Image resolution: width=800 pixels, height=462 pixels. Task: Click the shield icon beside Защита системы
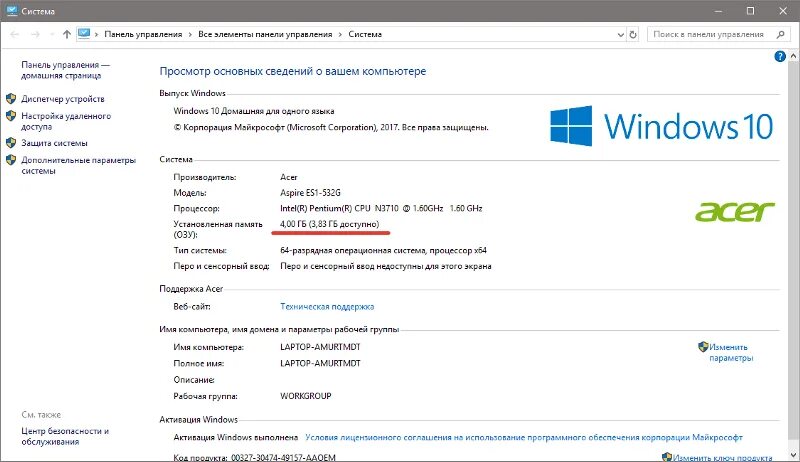click(11, 143)
